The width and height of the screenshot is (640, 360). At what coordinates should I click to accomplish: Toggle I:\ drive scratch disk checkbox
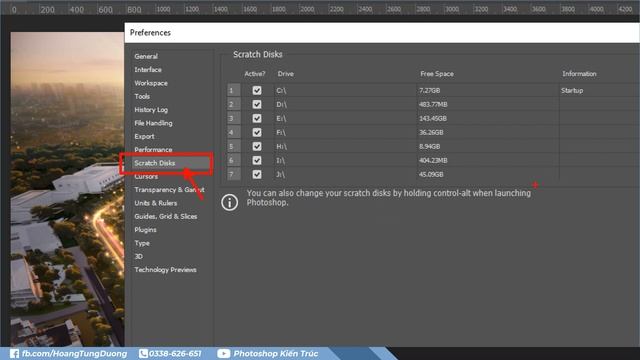tap(257, 160)
